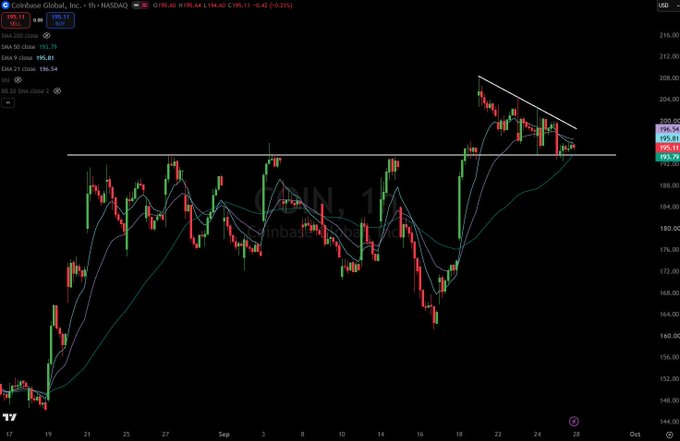This screenshot has height=441, width=680.
Task: Click the 216.00 label on the price axis
Action: click(669, 35)
